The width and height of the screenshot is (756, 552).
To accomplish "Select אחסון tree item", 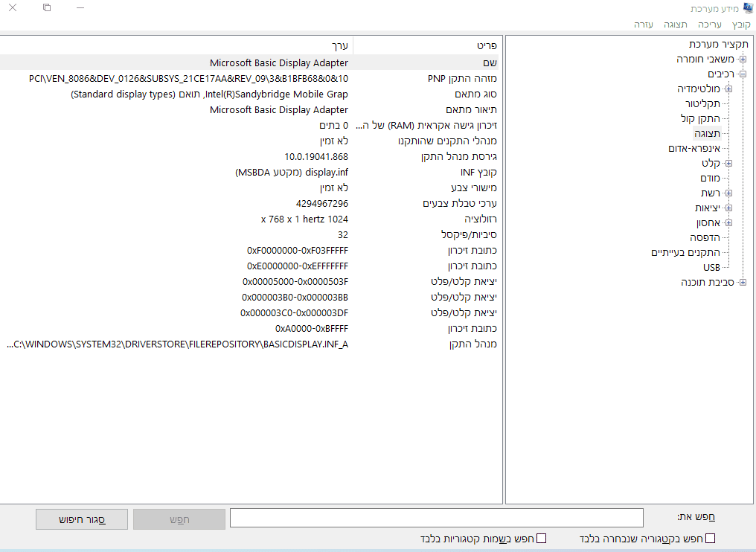I will point(708,223).
